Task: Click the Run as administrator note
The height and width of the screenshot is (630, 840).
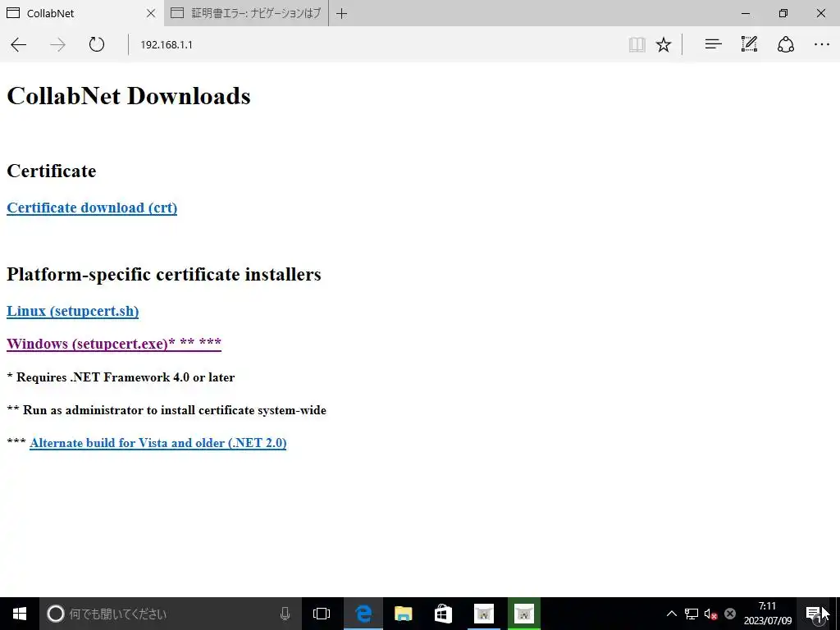Action: [167, 410]
